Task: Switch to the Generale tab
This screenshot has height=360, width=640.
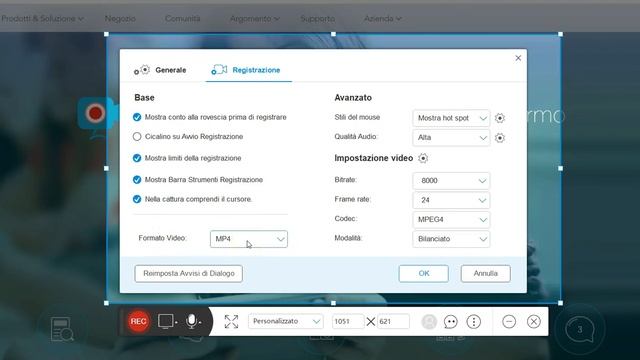Action: click(x=160, y=70)
